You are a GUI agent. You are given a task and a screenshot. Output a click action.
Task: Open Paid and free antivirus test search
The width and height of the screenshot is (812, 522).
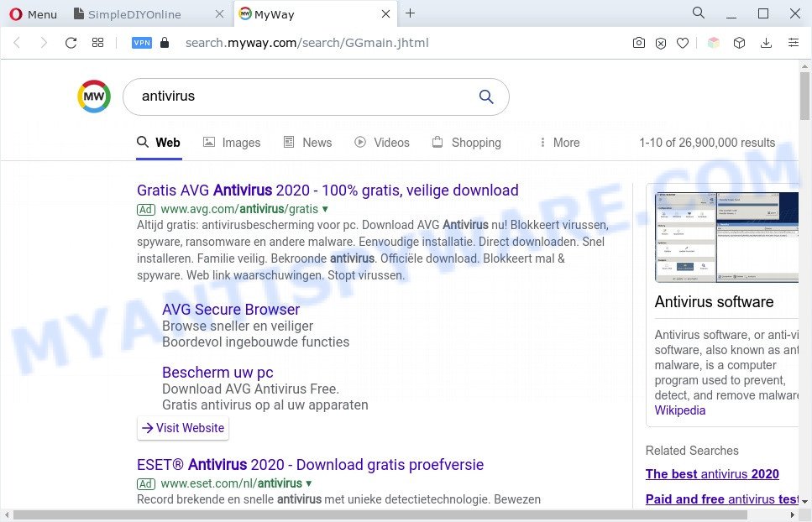(x=722, y=499)
